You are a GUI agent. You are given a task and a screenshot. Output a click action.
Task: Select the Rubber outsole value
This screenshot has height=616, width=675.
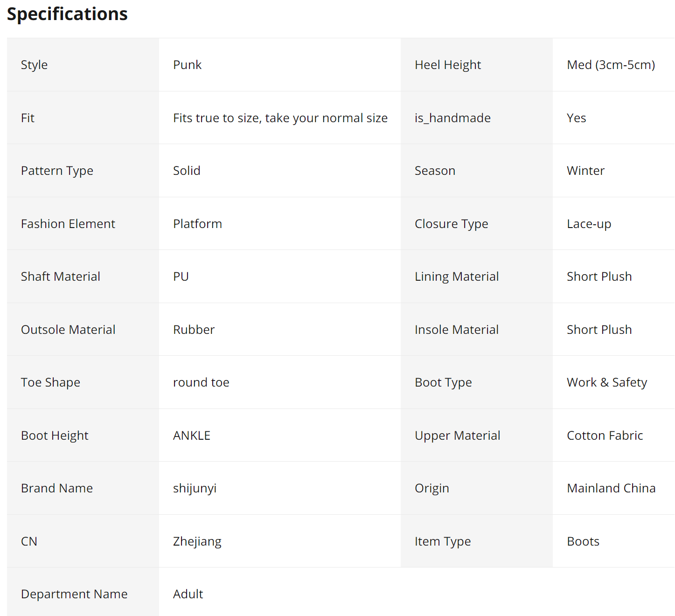click(194, 330)
